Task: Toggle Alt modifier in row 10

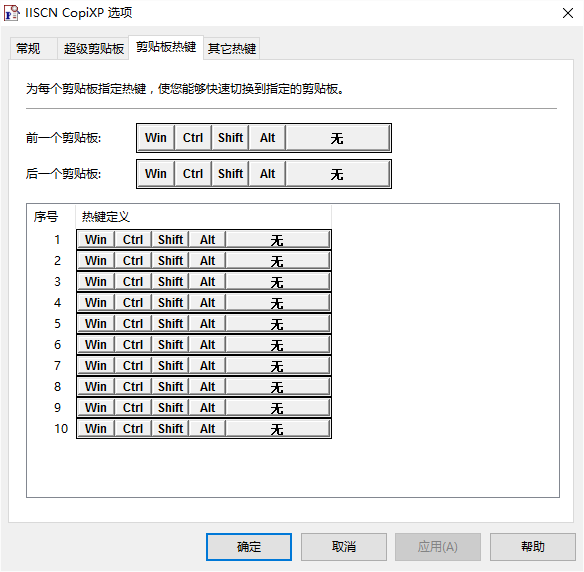Action: [207, 429]
